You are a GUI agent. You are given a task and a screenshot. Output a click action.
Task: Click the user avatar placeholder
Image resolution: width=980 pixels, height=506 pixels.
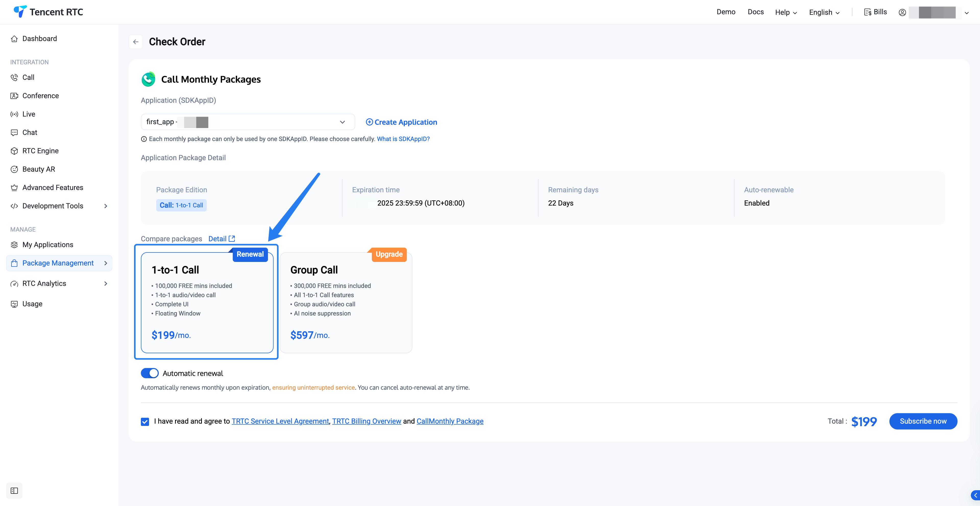point(902,12)
